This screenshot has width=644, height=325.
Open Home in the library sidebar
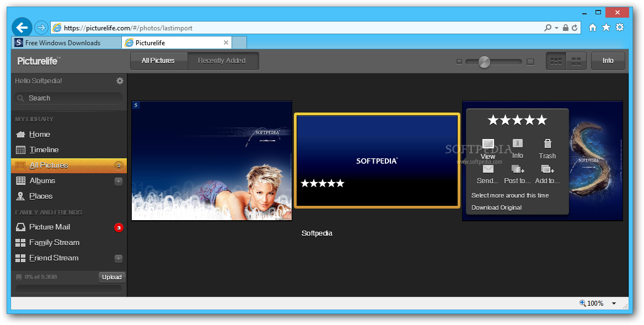[x=69, y=134]
